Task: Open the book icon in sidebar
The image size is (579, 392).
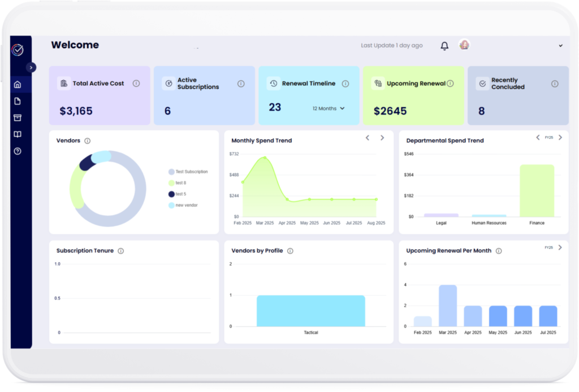Action: (x=18, y=134)
